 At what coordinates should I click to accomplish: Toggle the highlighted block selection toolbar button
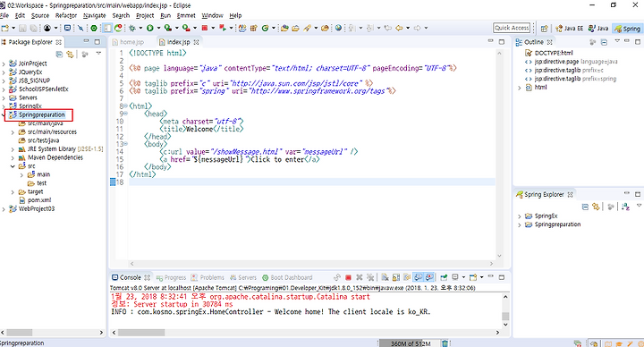107,28
